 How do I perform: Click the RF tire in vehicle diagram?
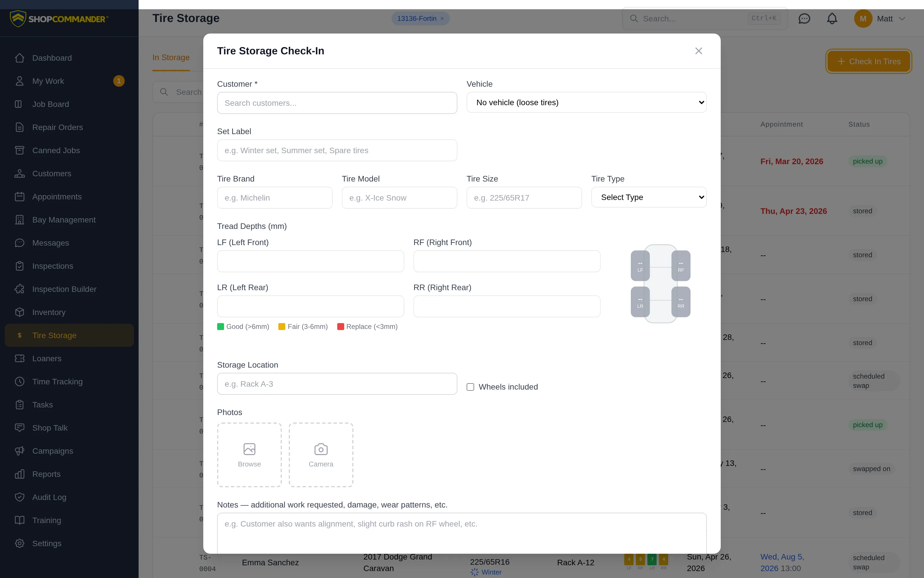point(681,266)
